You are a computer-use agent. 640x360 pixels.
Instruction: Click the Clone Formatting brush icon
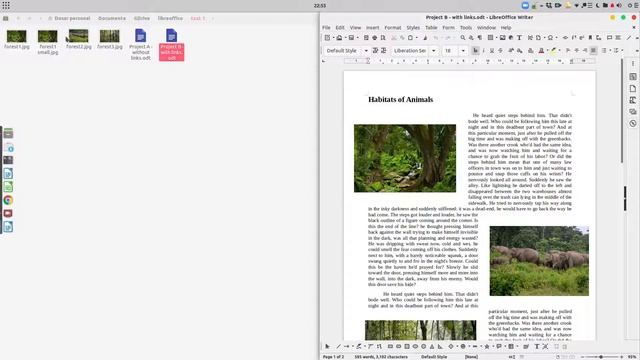(x=425, y=38)
